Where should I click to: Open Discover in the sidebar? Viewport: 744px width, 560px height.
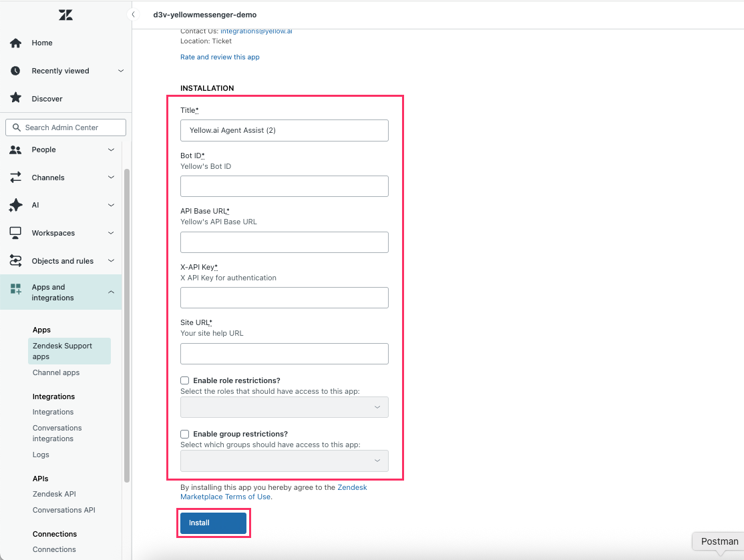coord(47,99)
